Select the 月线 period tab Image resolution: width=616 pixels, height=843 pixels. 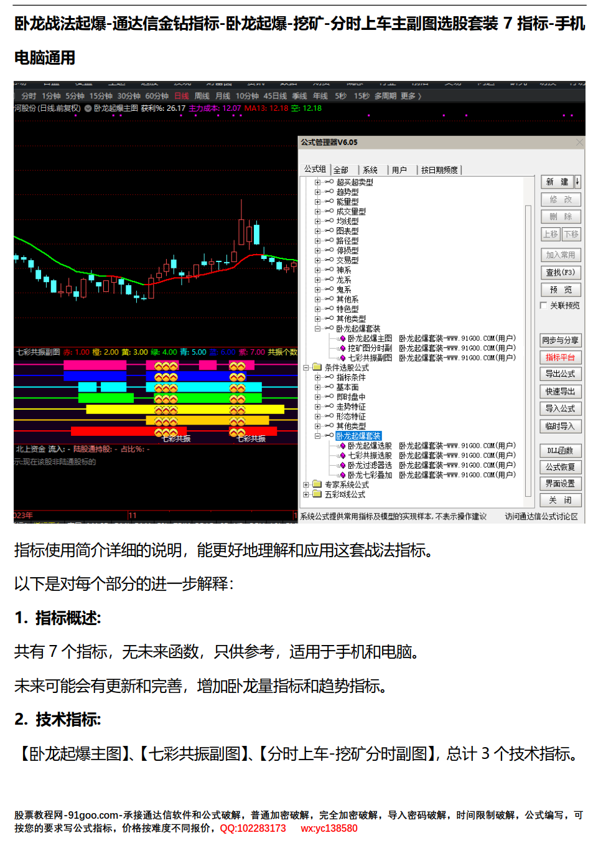coord(223,96)
